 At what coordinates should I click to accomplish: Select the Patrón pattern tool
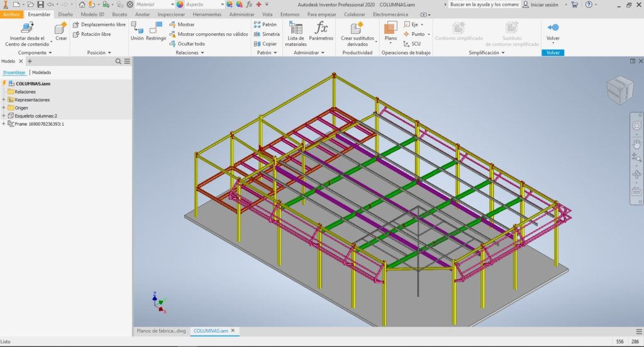tap(265, 25)
